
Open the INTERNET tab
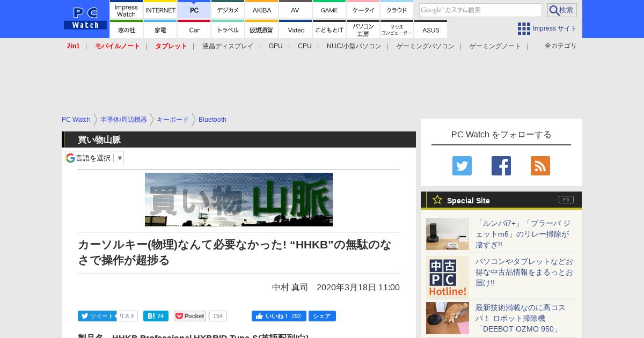coord(160,10)
